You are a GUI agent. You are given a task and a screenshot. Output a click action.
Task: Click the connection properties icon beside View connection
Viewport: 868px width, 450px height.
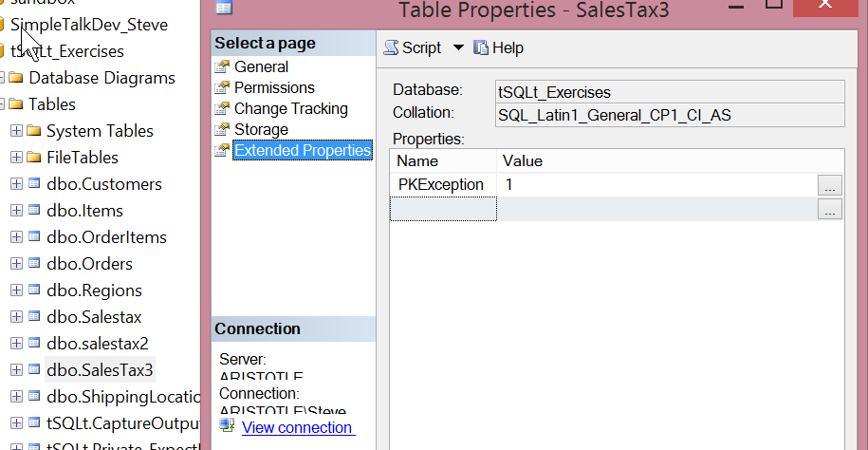pos(227,426)
